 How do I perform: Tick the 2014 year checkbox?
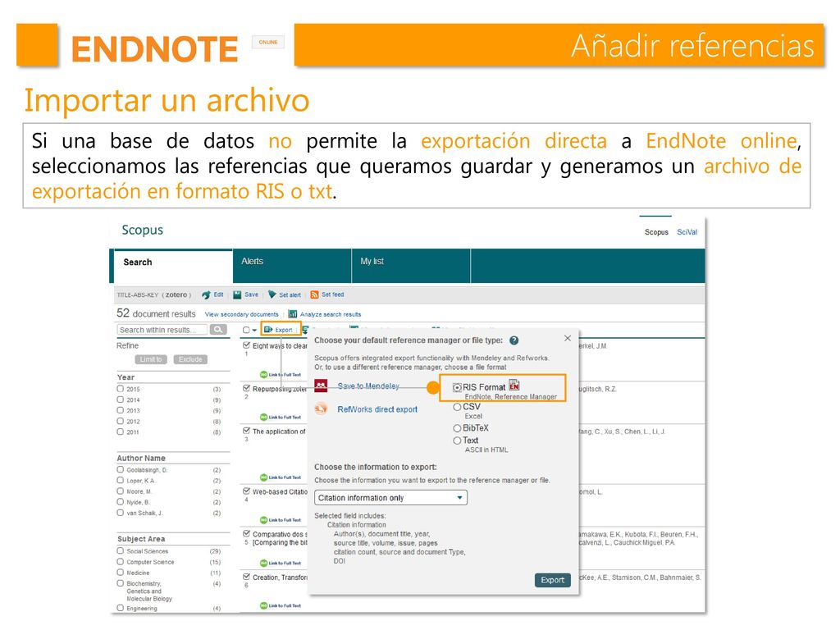[x=121, y=399]
